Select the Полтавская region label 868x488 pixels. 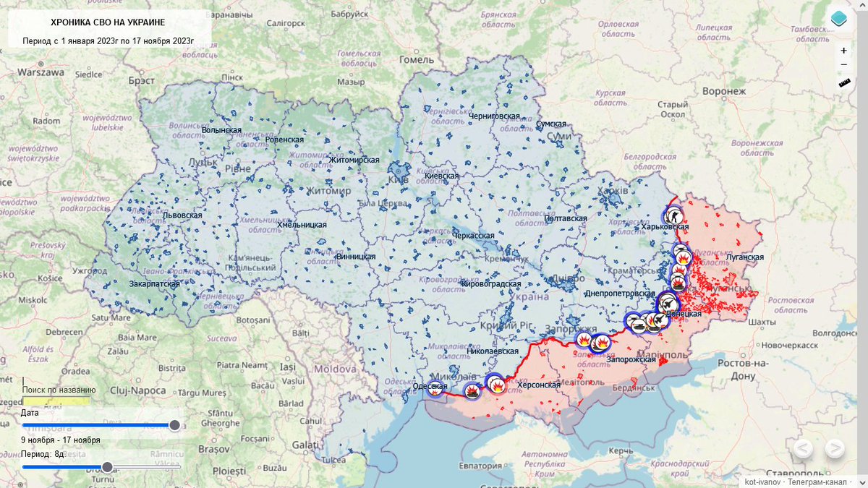pos(565,218)
